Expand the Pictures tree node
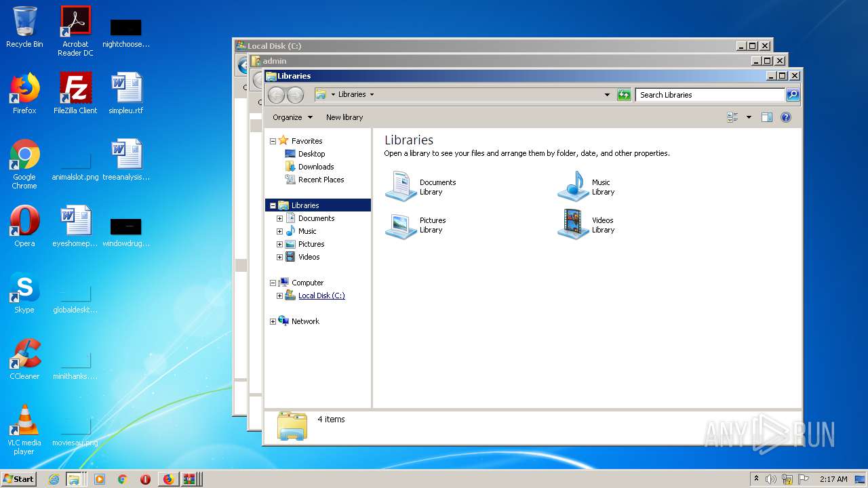868x488 pixels. point(279,244)
